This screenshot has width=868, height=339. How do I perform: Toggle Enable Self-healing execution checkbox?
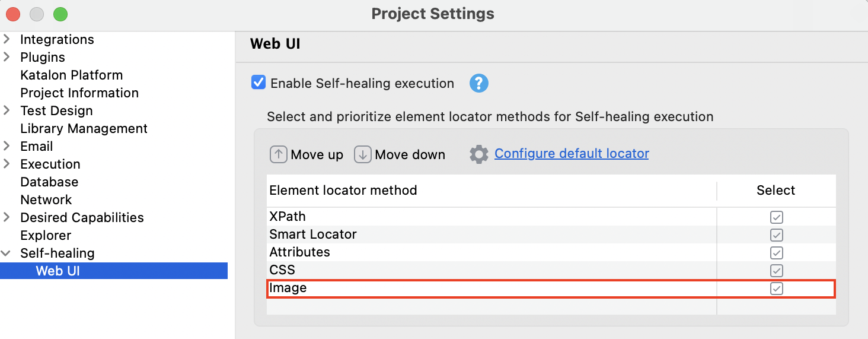pyautogui.click(x=259, y=83)
